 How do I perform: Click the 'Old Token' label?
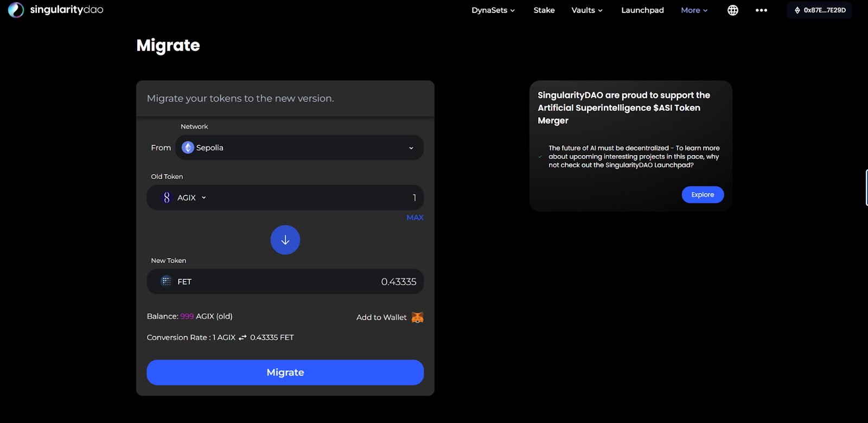click(x=167, y=177)
